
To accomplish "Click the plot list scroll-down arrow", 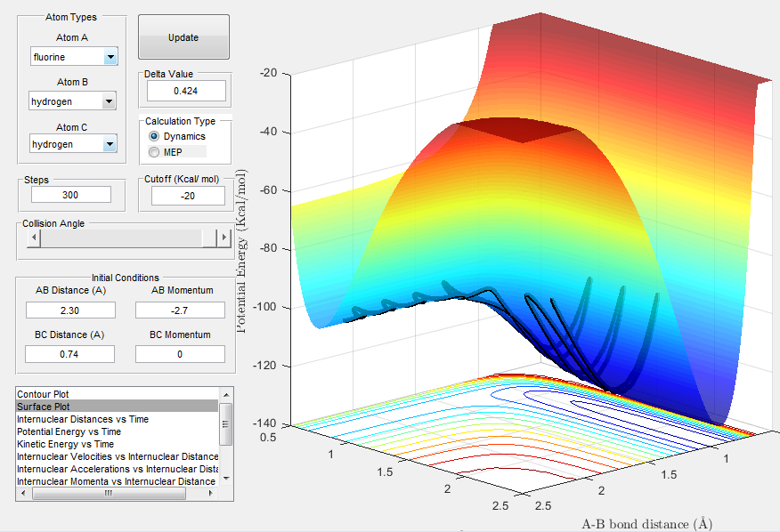I will pyautogui.click(x=226, y=480).
